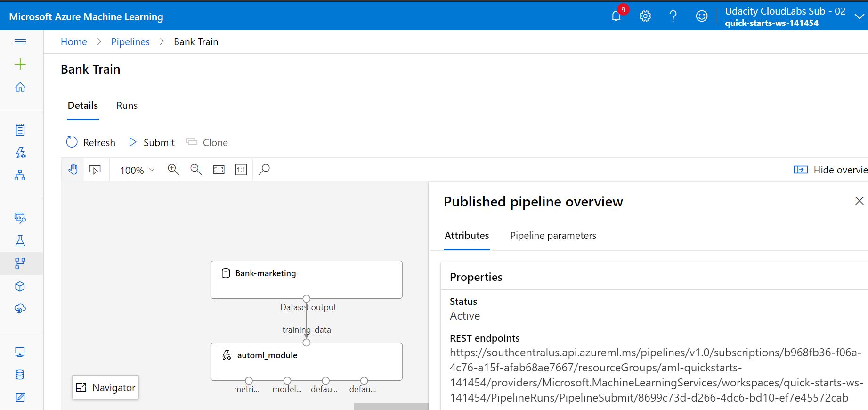868x410 pixels.
Task: Open Designer hierarchy icon in sidebar
Action: [20, 175]
